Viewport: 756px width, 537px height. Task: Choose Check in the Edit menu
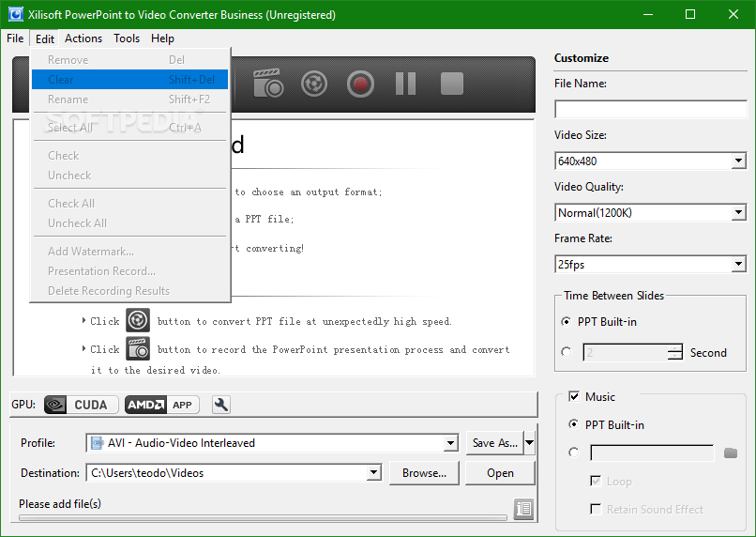coord(129,155)
